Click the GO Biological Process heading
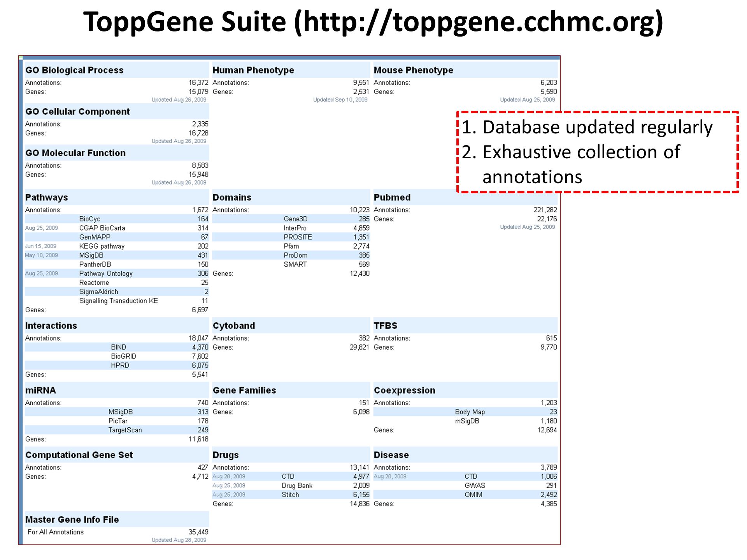The image size is (747, 560). (74, 70)
